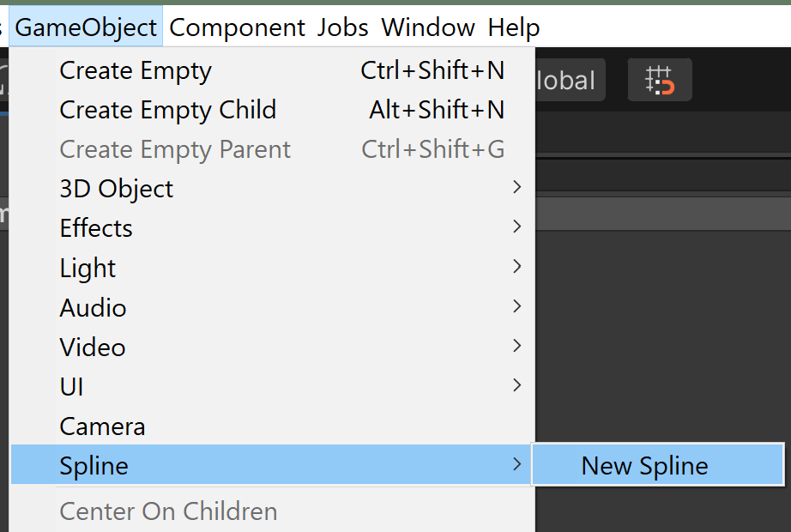Expand the Audio submenu
Viewport: 791px width, 532px height.
[x=93, y=306]
